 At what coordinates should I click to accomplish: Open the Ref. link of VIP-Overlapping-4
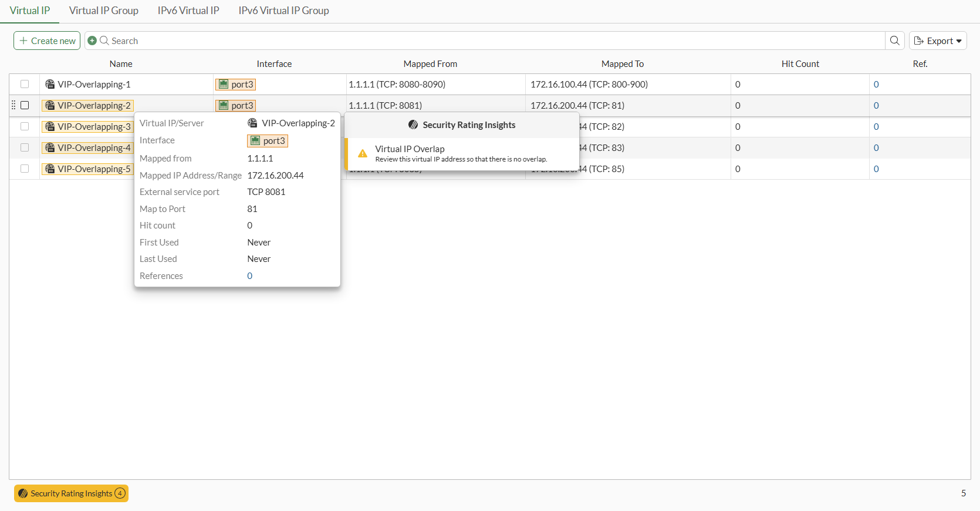click(876, 147)
